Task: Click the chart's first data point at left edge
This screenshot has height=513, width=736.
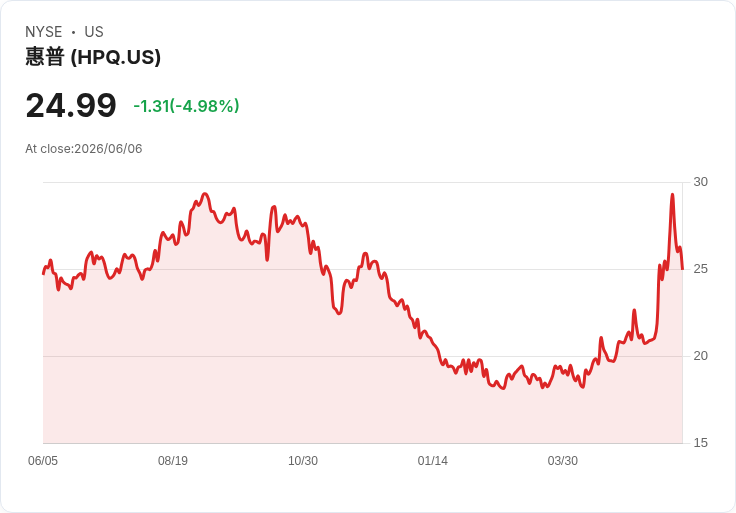Action: (43, 274)
